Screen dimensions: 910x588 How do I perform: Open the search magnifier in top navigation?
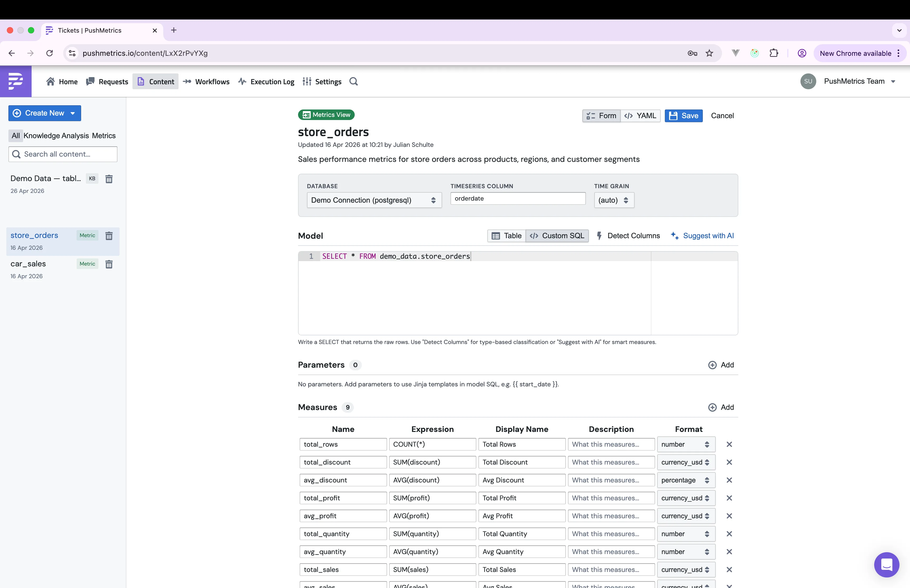[354, 82]
